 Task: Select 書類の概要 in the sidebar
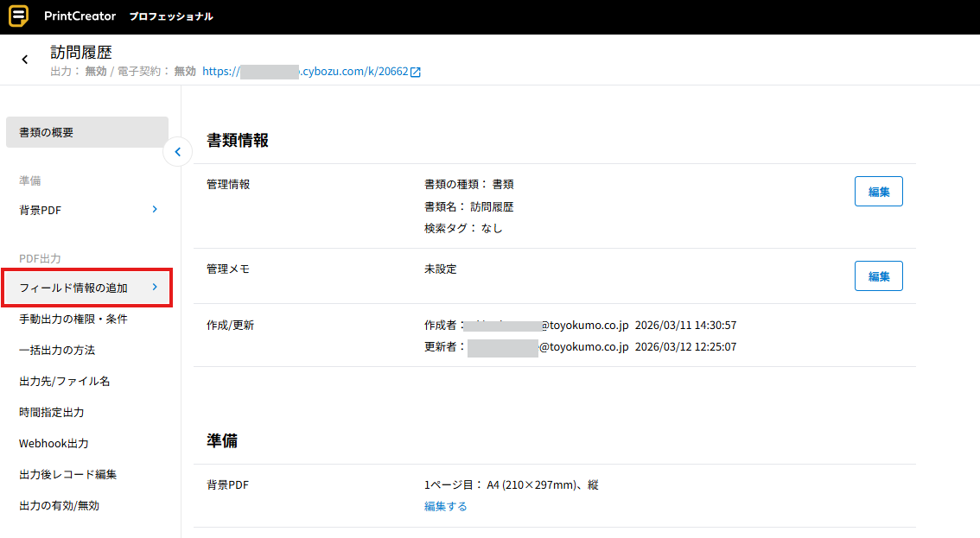86,132
